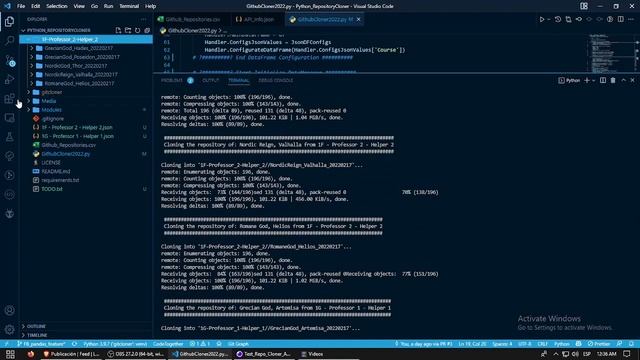The image size is (640, 360).
Task: Open GithubCloner2022.py in Explorer
Action: tap(86, 154)
